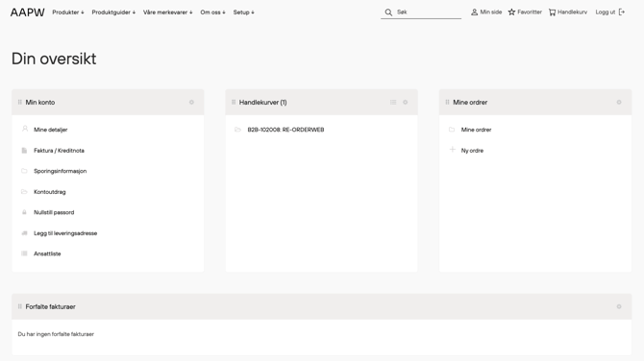Open Kontoutdrag

pos(50,192)
